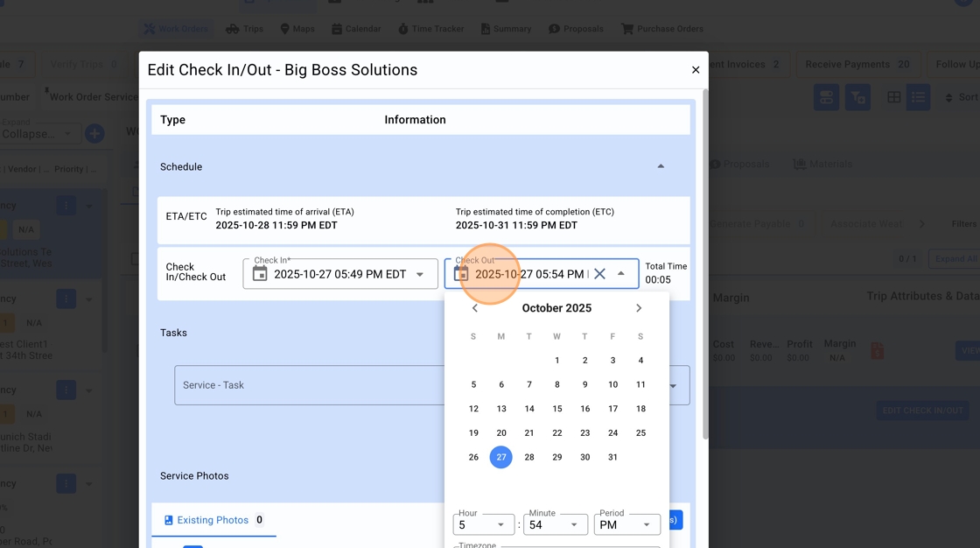Screen dimensions: 980x548
Task: Open the Check In date dropdown arrow
Action: pos(420,274)
